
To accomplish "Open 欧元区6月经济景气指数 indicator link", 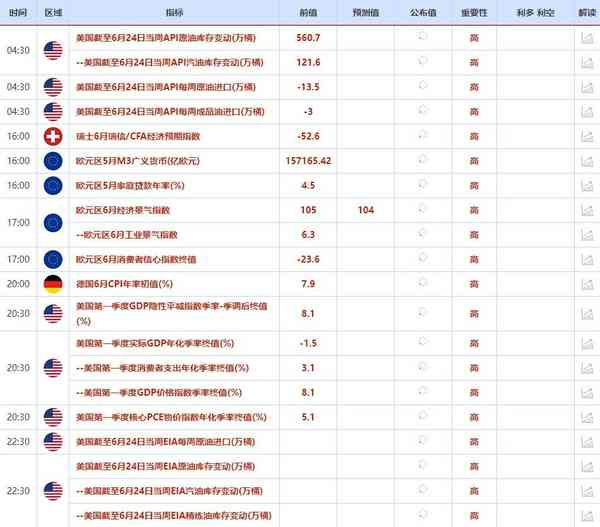I will 123,210.
